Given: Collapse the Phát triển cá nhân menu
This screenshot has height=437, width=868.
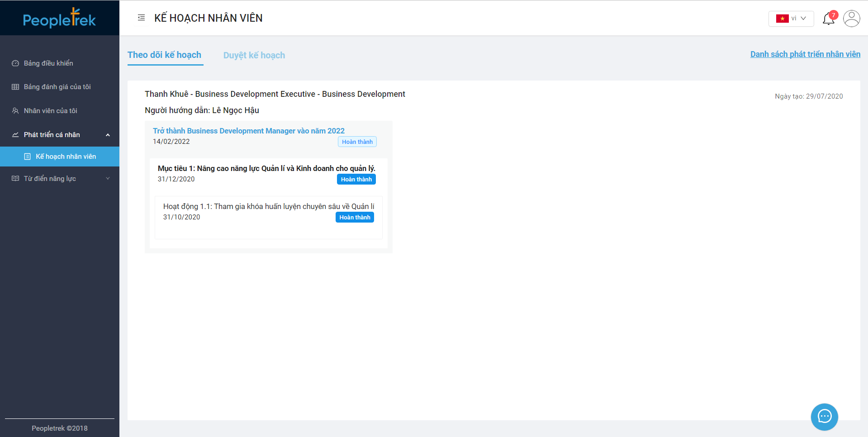Looking at the screenshot, I should click(x=108, y=135).
